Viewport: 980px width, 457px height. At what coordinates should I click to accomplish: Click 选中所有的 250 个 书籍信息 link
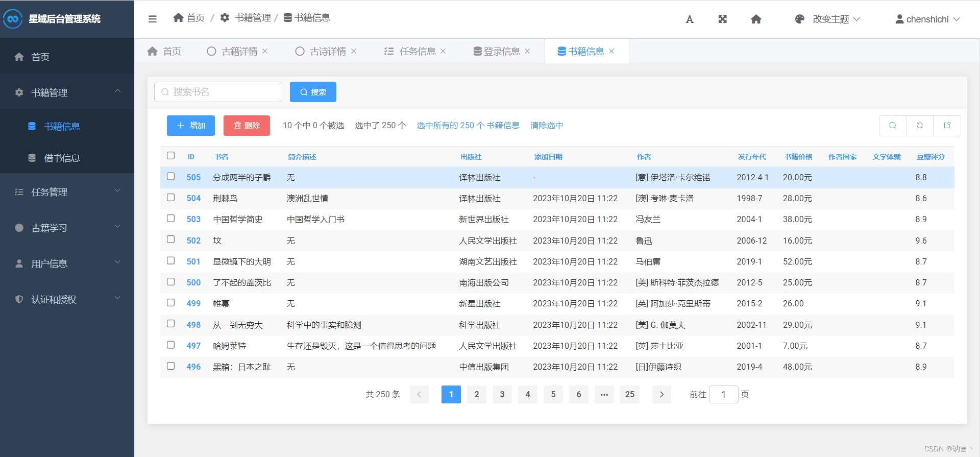point(468,126)
